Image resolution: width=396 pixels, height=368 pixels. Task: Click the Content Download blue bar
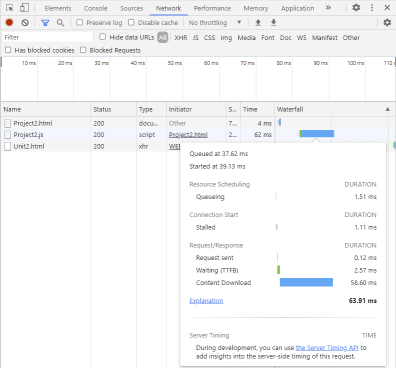pyautogui.click(x=306, y=282)
